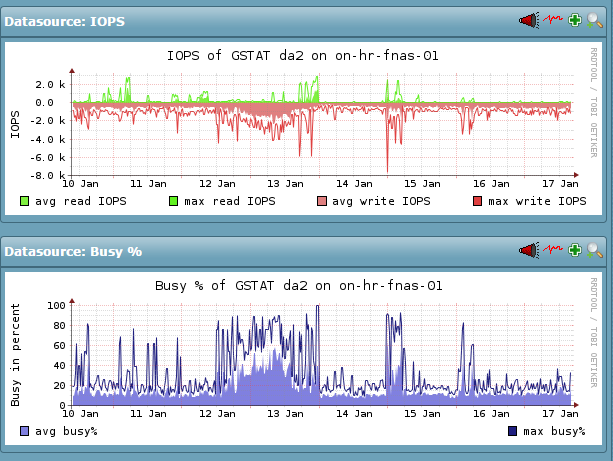The width and height of the screenshot is (613, 461).
Task: Click the 'Datasource: IOPS' header title
Action: point(65,22)
